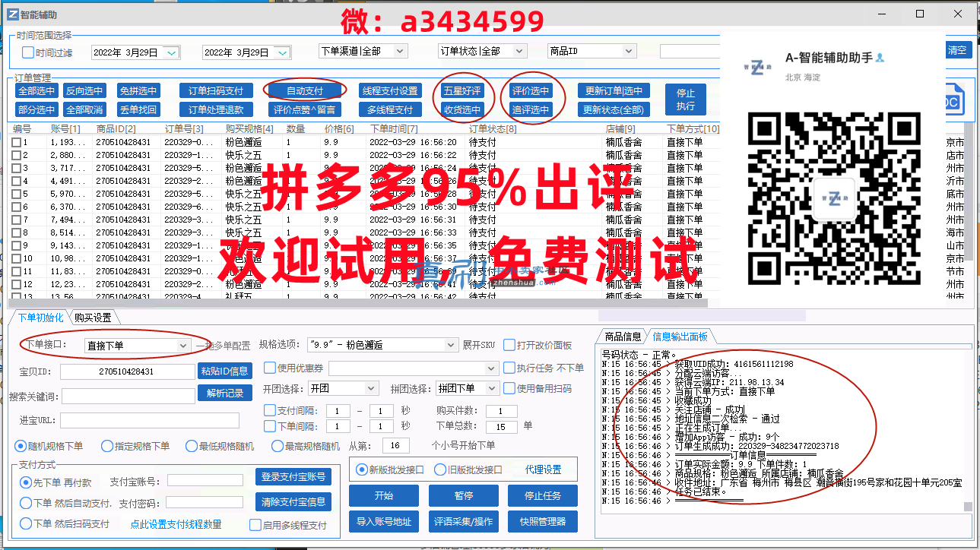Open the 代理设置 link
Screen dimensions: 980x550
[x=543, y=469]
